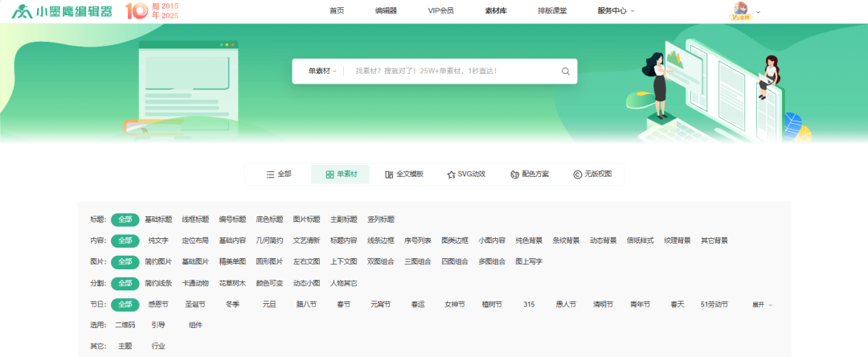This screenshot has width=868, height=357.
Task: Click the magnifier search icon
Action: point(565,71)
